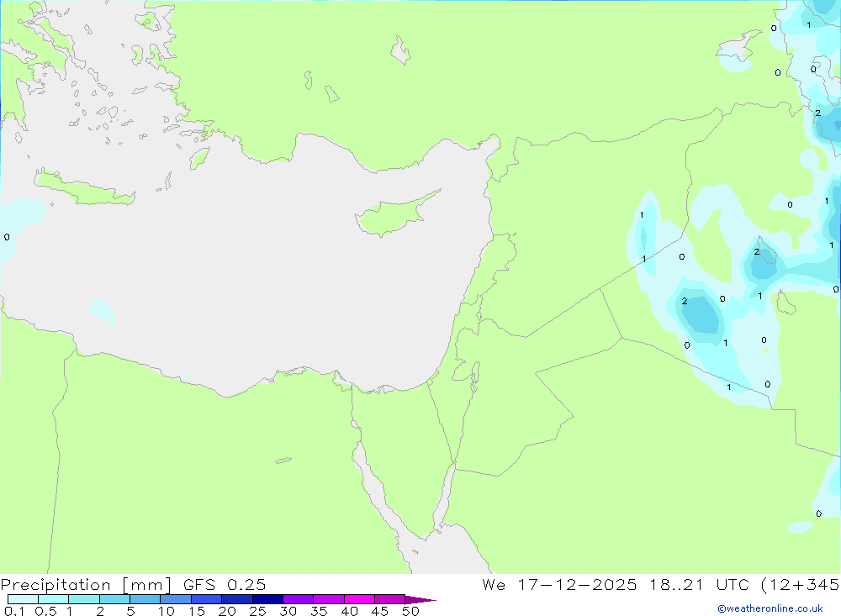
Task: Click the legend label '40'
Action: click(350, 611)
